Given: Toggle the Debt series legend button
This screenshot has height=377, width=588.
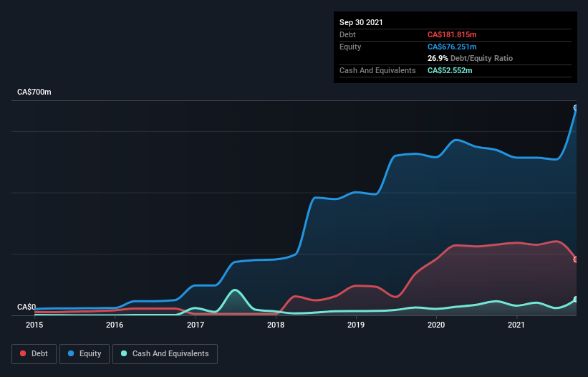Looking at the screenshot, I should [34, 354].
